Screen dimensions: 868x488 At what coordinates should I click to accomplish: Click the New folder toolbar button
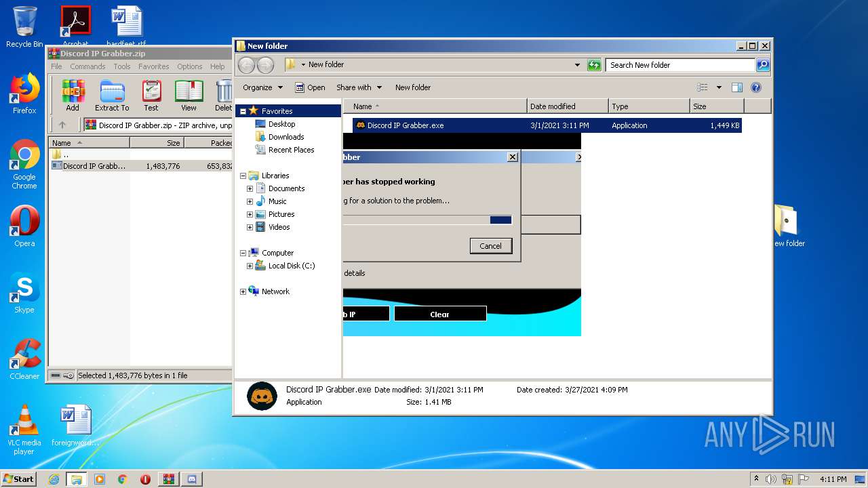pos(413,87)
